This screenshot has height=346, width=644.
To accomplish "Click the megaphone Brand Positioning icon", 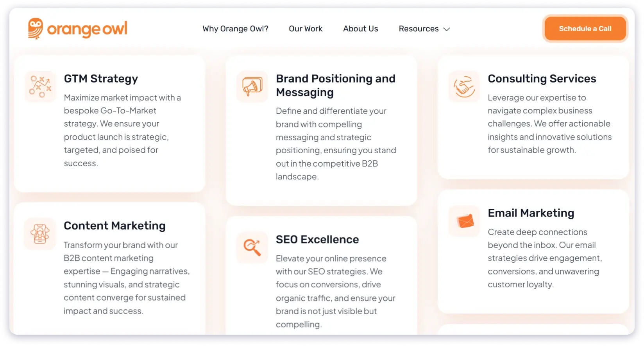I will coord(252,86).
